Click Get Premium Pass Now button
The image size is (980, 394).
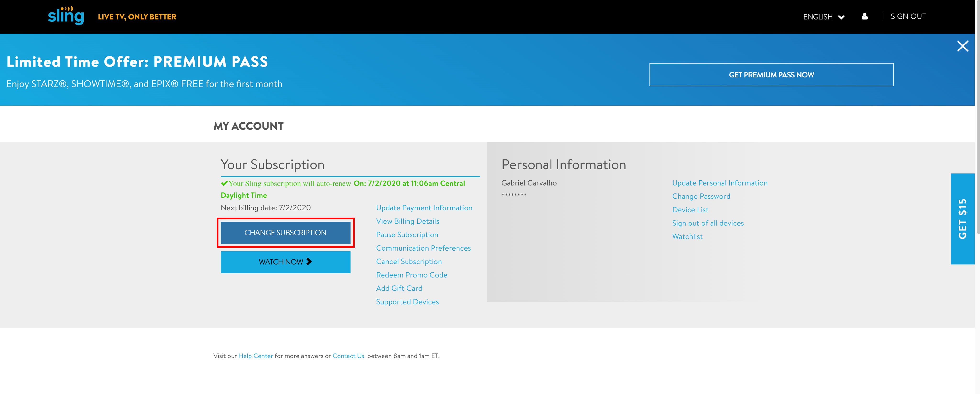click(x=771, y=75)
